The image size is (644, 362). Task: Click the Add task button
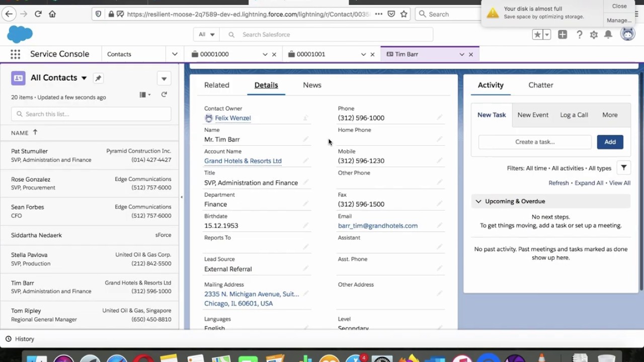[610, 142]
